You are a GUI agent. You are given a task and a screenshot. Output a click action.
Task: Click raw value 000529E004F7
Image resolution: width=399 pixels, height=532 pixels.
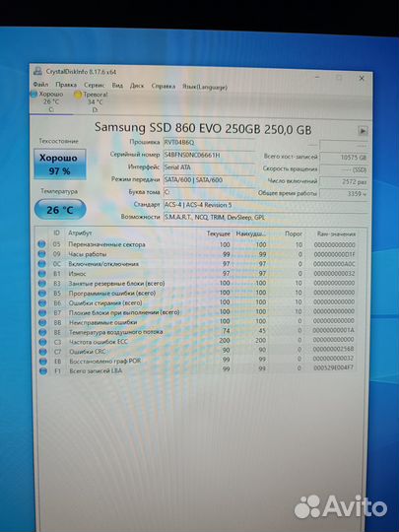click(333, 367)
